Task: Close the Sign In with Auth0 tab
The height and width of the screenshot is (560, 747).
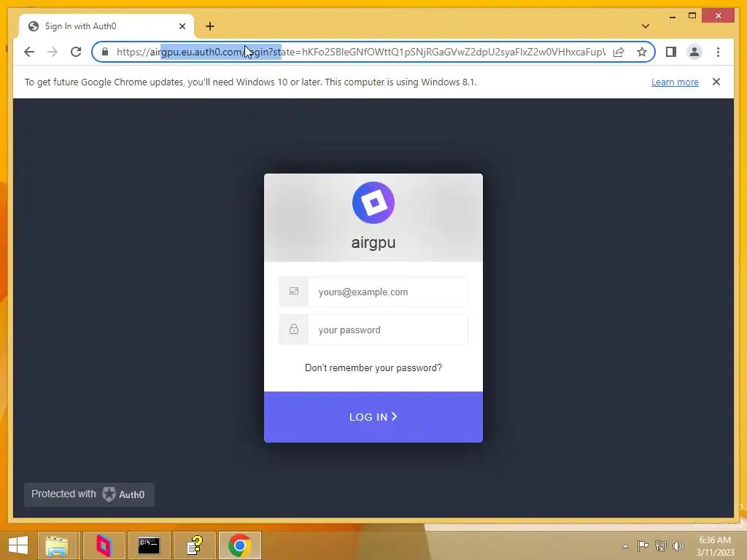Action: tap(182, 26)
